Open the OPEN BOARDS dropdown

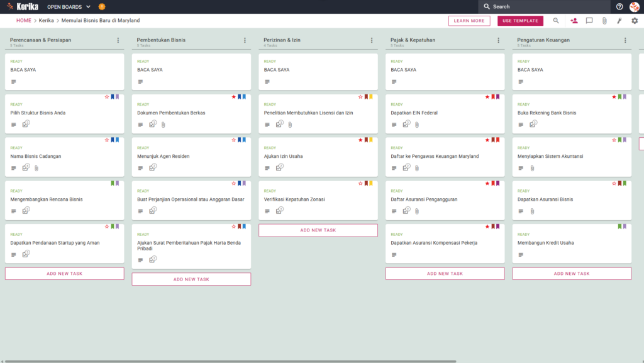[69, 6]
